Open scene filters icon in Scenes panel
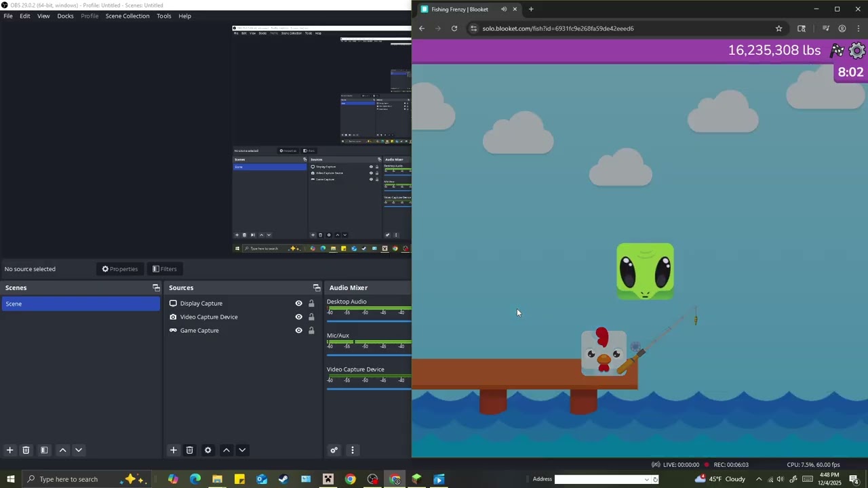The image size is (868, 488). (44, 450)
